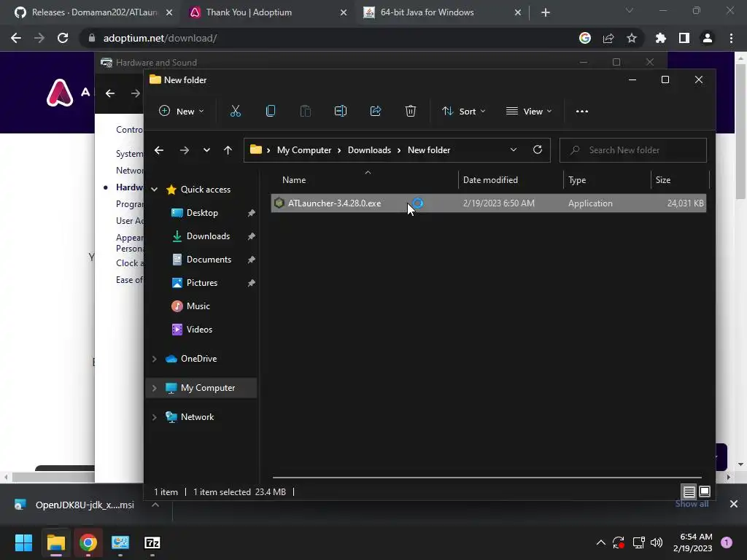Go up one folder level in Explorer
Viewport: 747px width, 560px height.
coord(228,150)
